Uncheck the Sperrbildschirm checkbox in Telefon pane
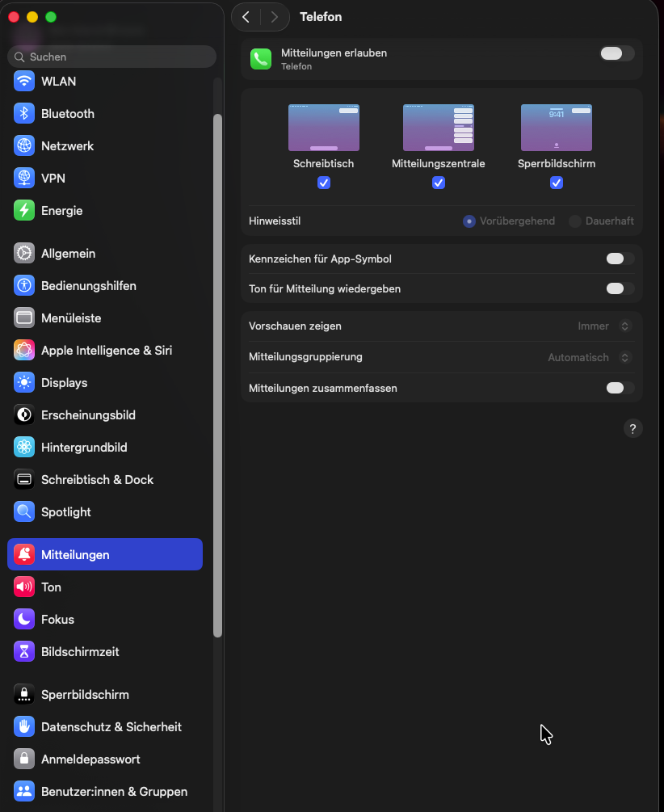 pyautogui.click(x=557, y=183)
